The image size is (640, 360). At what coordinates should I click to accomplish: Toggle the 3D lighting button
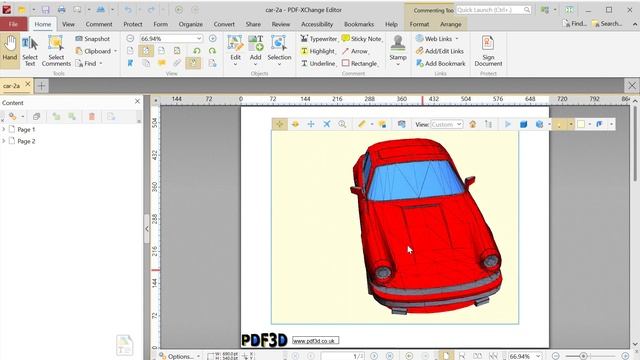pos(559,124)
